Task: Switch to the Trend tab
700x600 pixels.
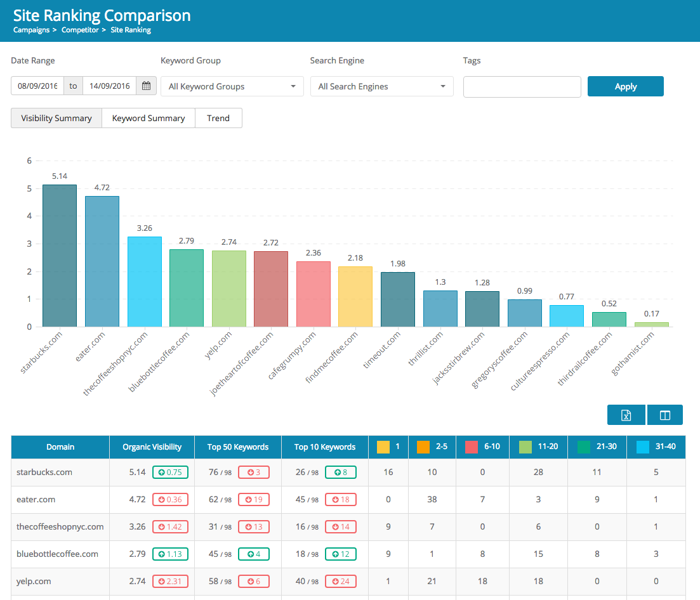Action: tap(218, 118)
